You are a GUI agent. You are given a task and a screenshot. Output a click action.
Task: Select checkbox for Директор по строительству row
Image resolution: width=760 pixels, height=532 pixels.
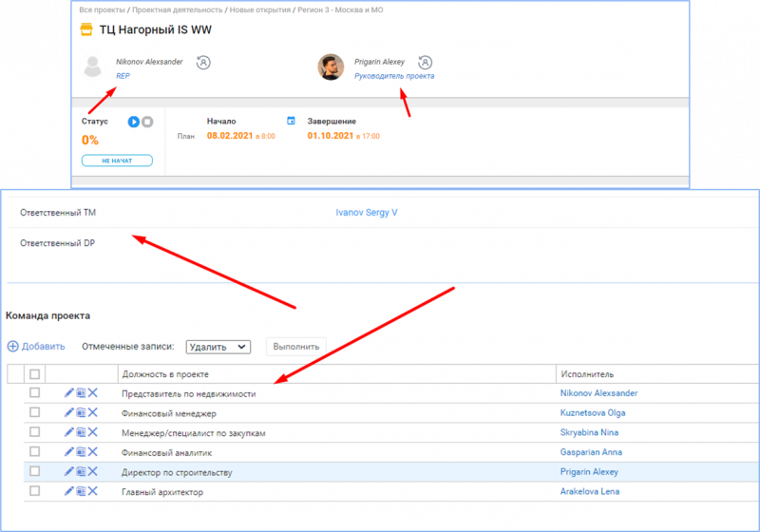tap(35, 472)
